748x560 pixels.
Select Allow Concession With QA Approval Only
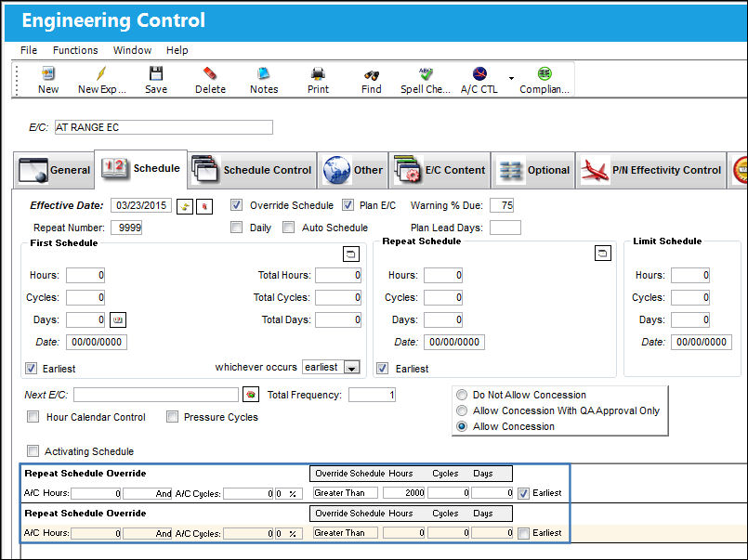(x=461, y=410)
